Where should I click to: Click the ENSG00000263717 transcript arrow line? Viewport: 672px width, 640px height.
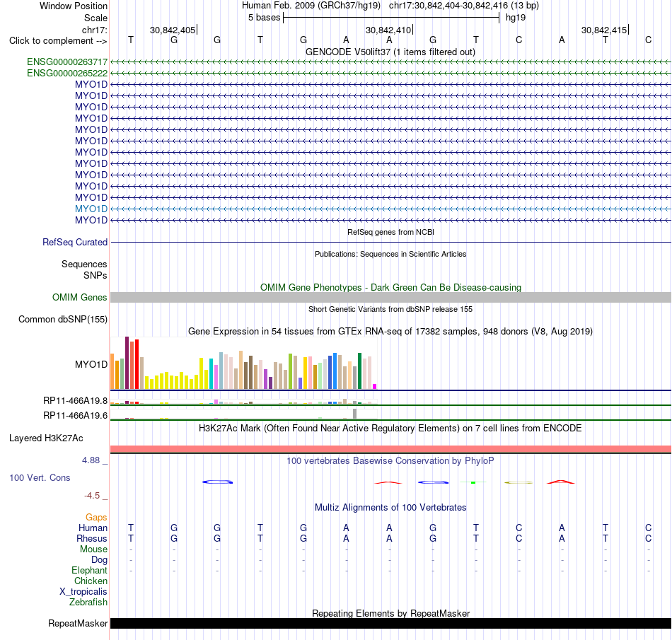[x=390, y=62]
